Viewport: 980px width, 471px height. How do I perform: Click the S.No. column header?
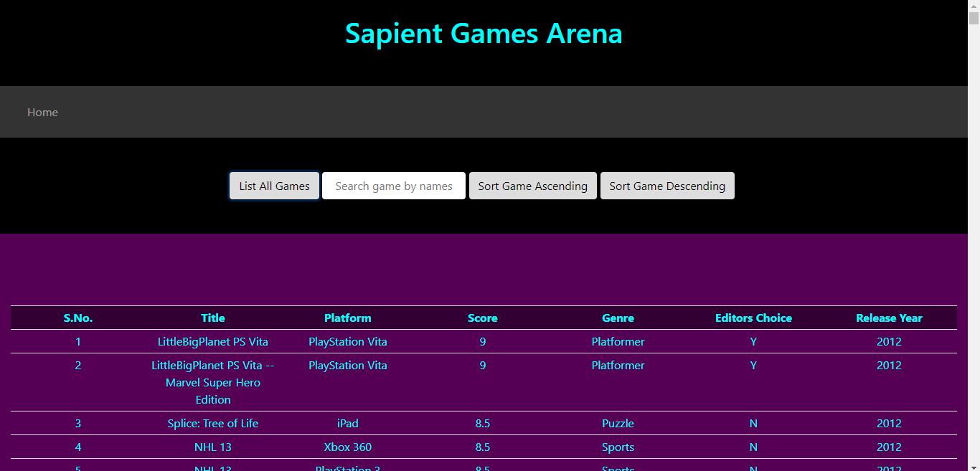78,318
